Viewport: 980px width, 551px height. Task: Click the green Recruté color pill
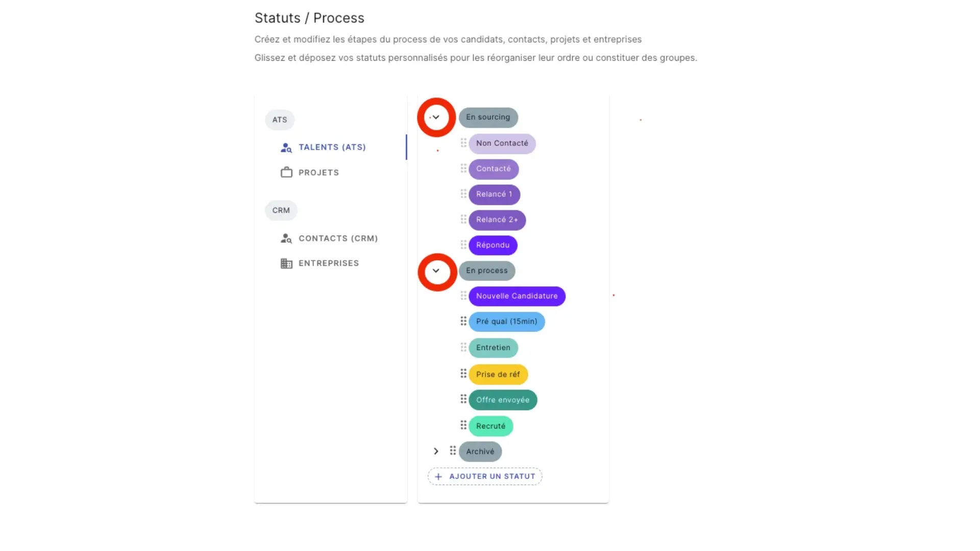pos(491,425)
